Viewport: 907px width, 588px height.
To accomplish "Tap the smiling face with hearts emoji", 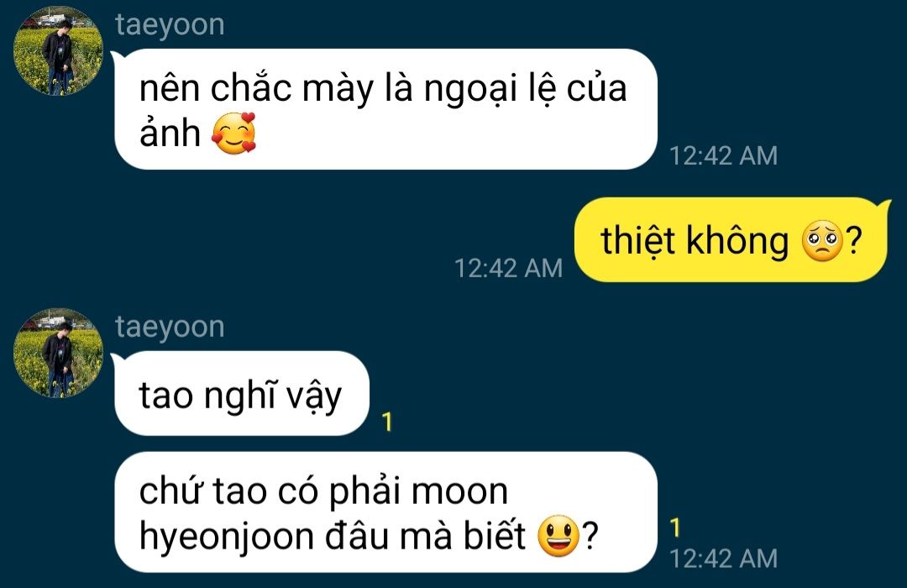I will tap(233, 134).
